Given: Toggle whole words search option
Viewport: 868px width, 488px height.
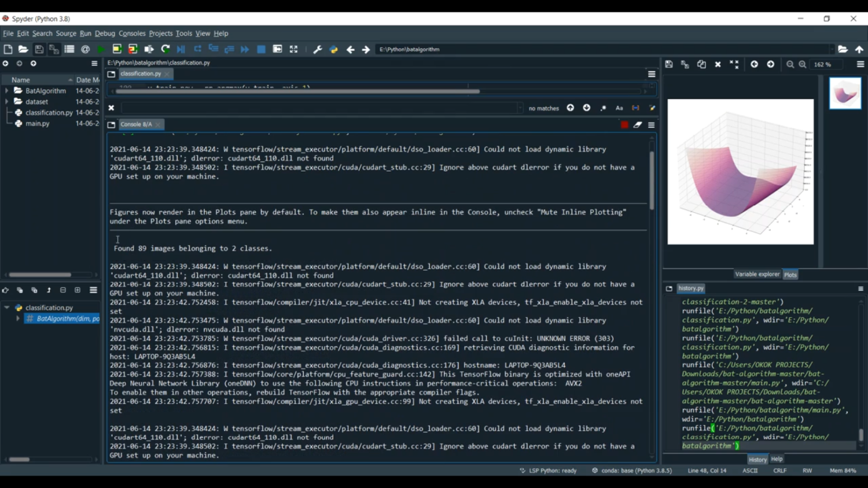Looking at the screenshot, I should click(635, 108).
